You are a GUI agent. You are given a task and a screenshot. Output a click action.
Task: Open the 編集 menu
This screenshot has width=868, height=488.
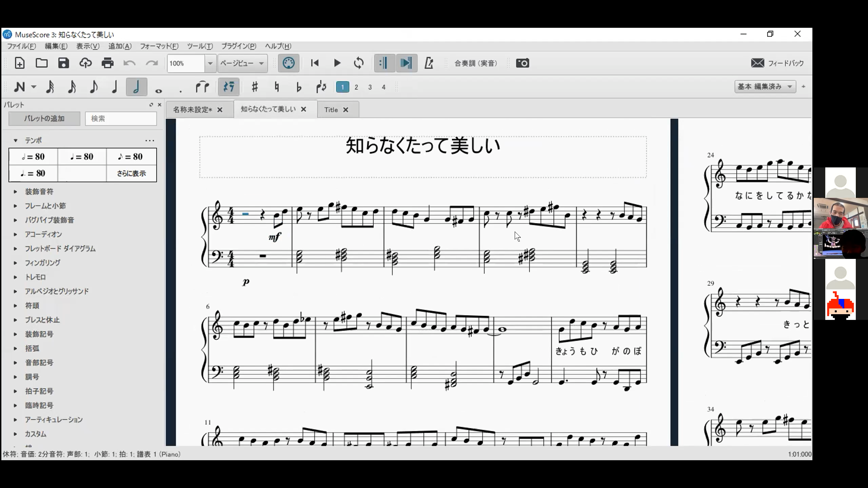pyautogui.click(x=56, y=46)
